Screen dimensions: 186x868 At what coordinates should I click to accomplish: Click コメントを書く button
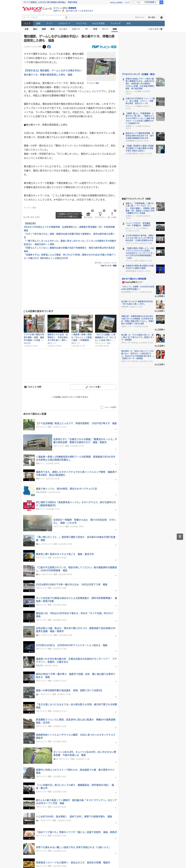point(93,387)
